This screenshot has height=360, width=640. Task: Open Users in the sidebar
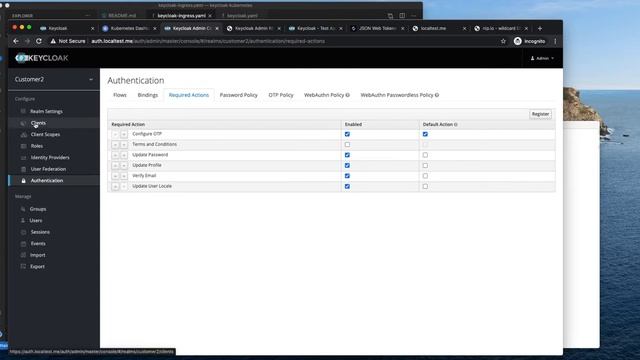(x=36, y=220)
